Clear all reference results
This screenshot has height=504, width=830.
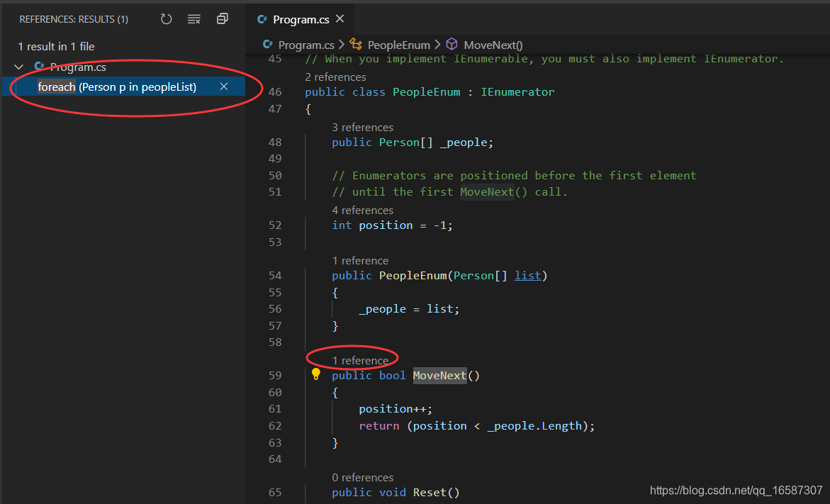point(194,19)
